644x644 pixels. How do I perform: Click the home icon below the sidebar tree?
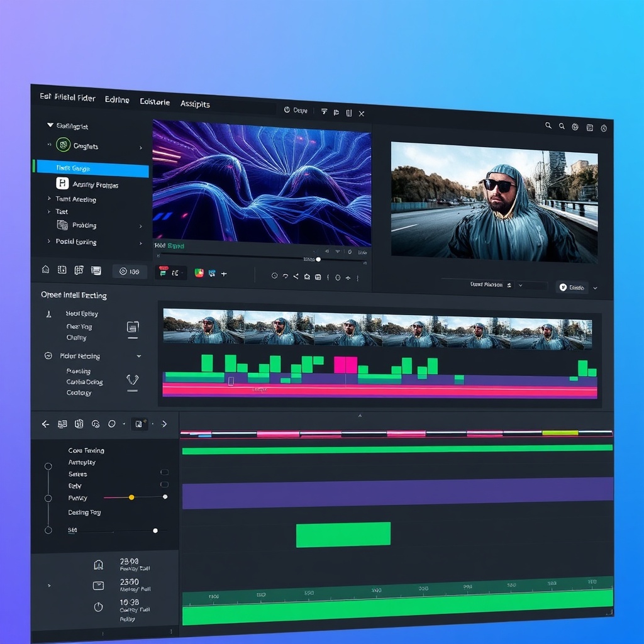click(x=45, y=269)
